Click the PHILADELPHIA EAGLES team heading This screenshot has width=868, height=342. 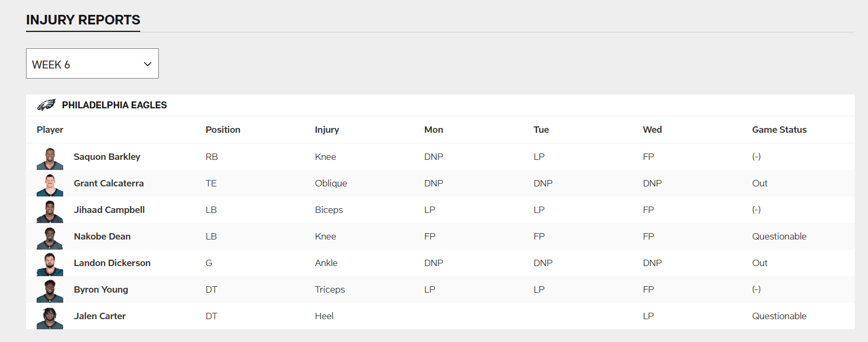click(x=114, y=105)
